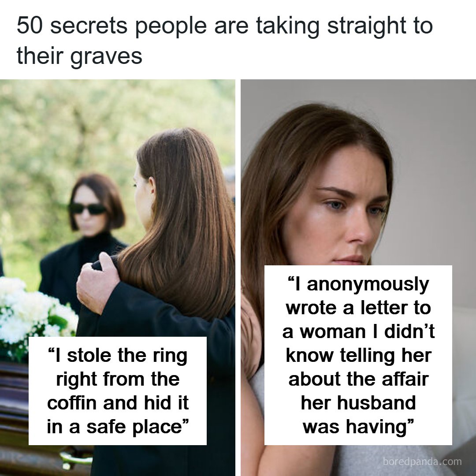476x476 pixels.
Task: Click the white divider between the photos
Action: point(238,278)
